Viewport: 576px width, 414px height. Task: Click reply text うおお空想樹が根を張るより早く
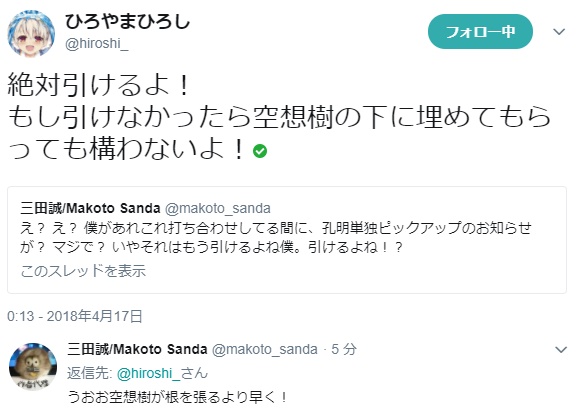[177, 397]
